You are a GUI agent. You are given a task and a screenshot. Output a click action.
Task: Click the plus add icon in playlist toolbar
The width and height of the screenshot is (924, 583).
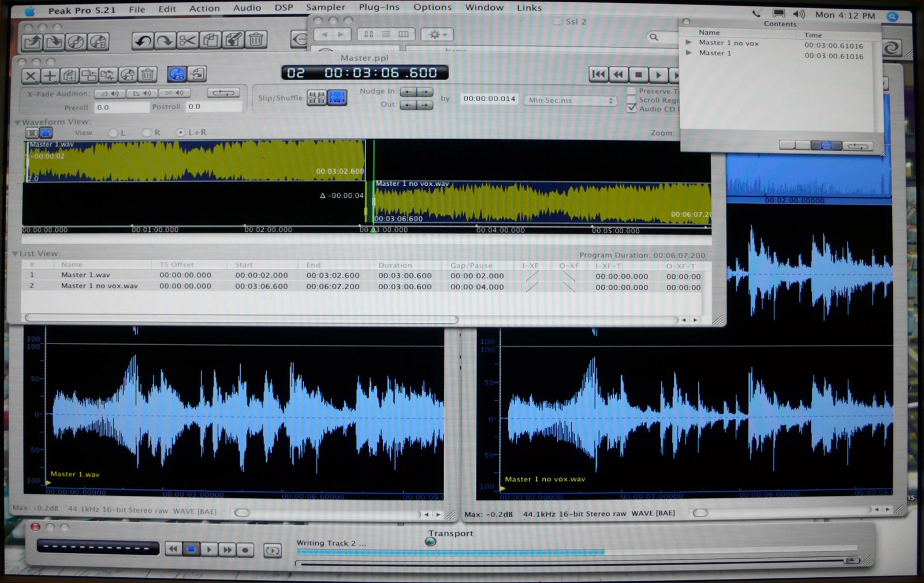(50, 76)
